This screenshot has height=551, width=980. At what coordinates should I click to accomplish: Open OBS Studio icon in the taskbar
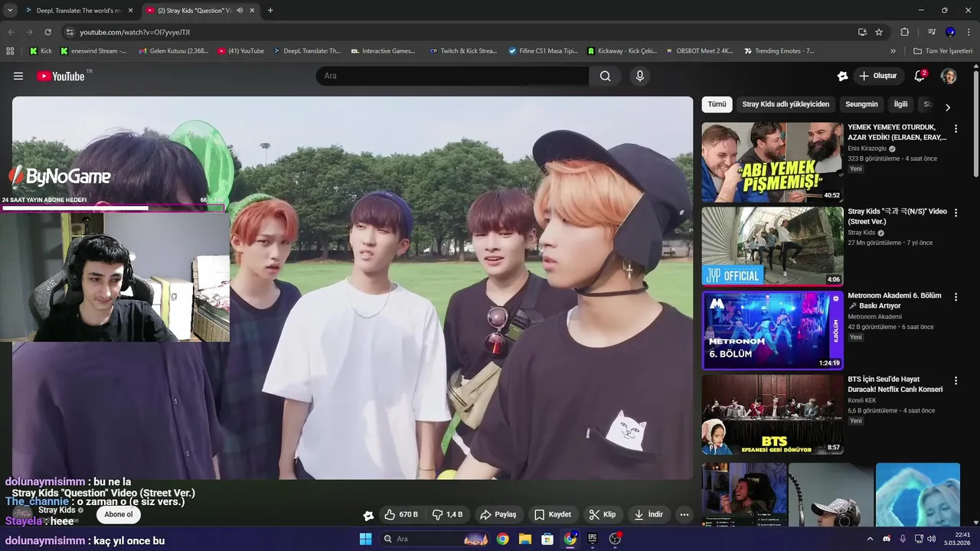[615, 539]
